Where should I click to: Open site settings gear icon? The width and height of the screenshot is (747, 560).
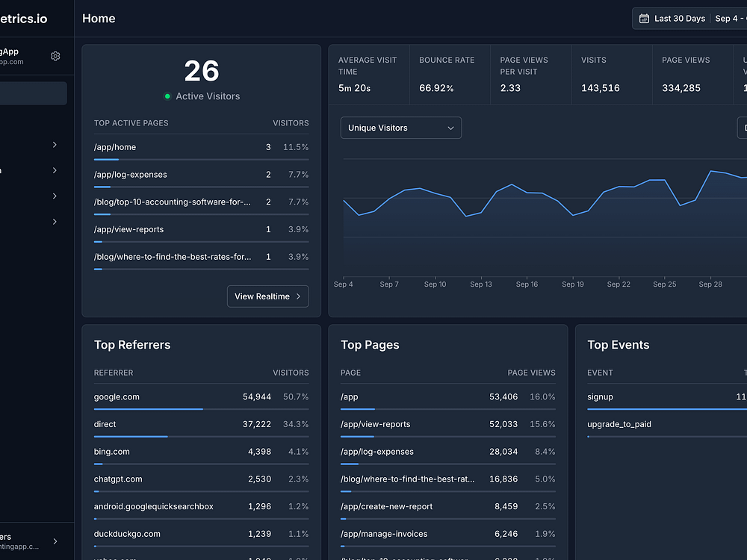tap(55, 56)
